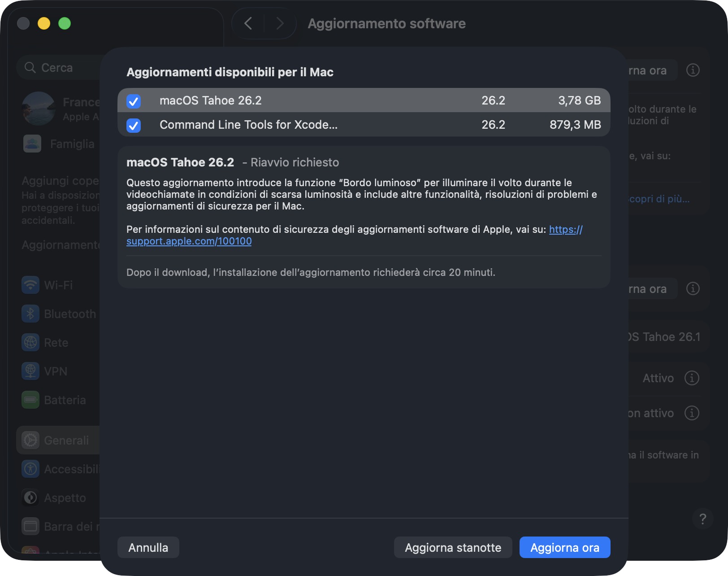This screenshot has width=728, height=576.
Task: Click the Cerca search field
Action: (63, 68)
